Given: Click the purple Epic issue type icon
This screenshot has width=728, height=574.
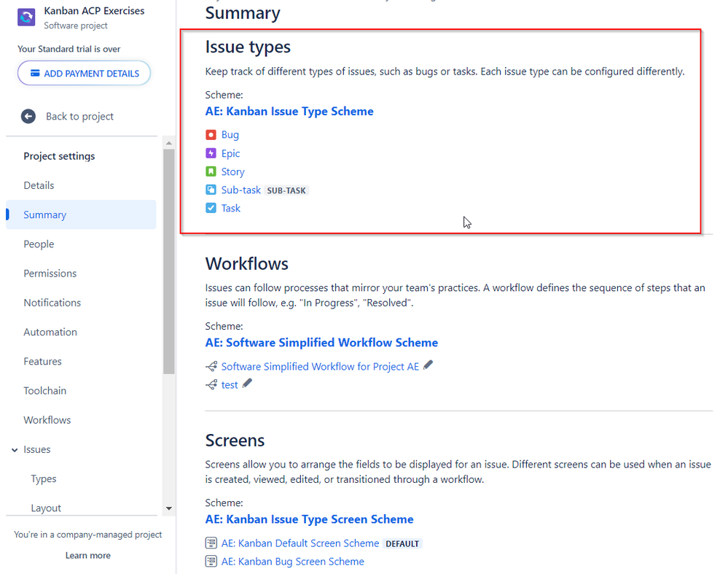Looking at the screenshot, I should click(x=211, y=153).
